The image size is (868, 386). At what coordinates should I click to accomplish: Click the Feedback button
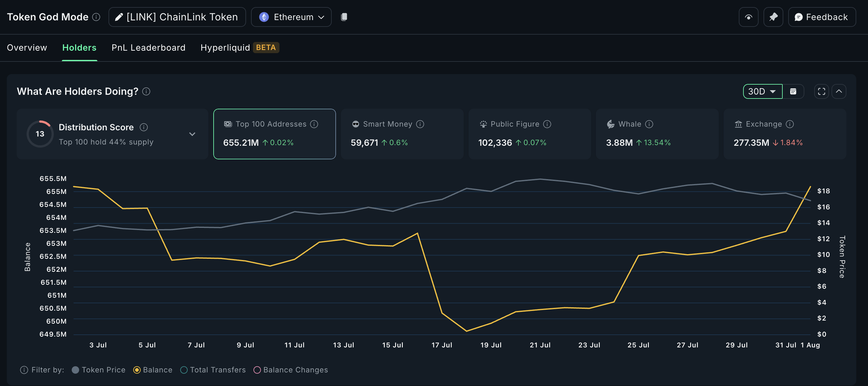[x=822, y=17]
